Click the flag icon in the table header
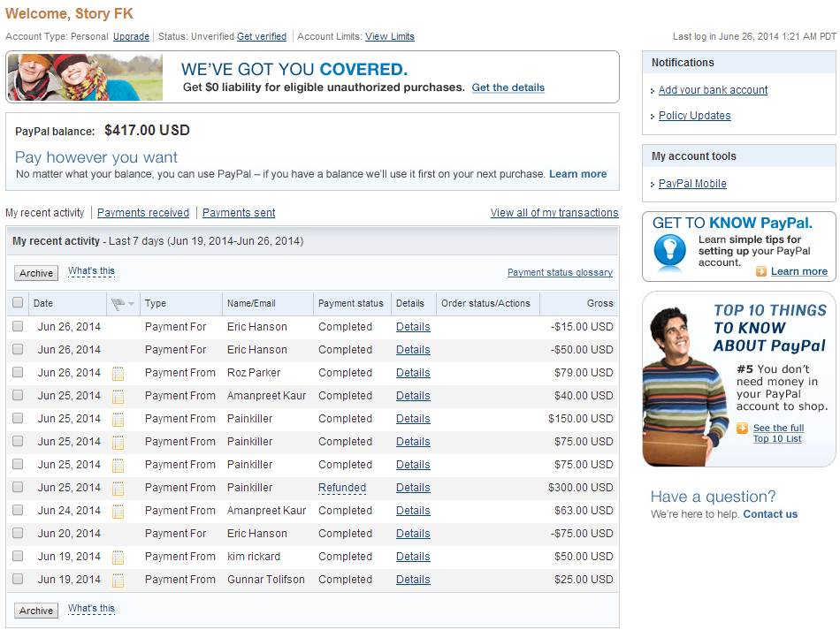 [118, 304]
